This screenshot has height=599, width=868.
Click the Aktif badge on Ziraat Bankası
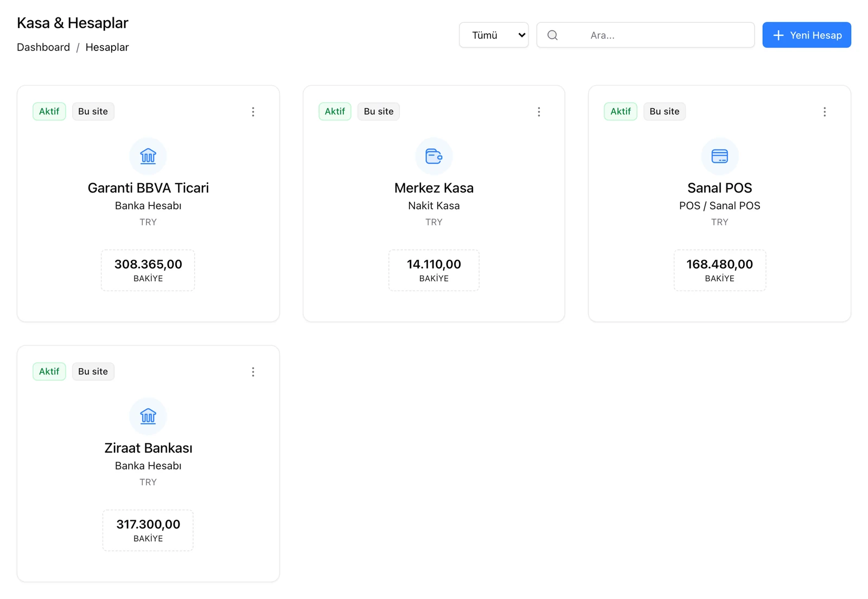[x=49, y=372]
